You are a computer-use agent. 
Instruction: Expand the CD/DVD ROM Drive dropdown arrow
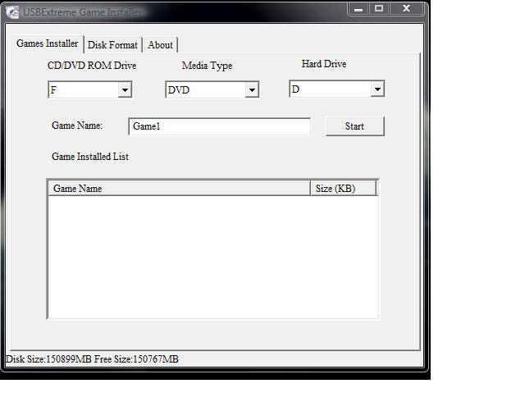125,89
